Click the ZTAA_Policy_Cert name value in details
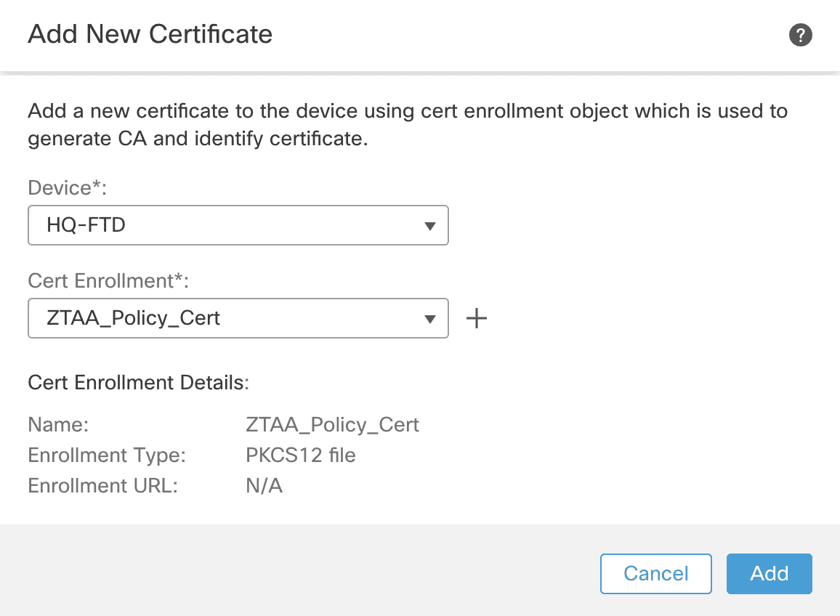Viewport: 840px width, 616px height. [x=332, y=424]
